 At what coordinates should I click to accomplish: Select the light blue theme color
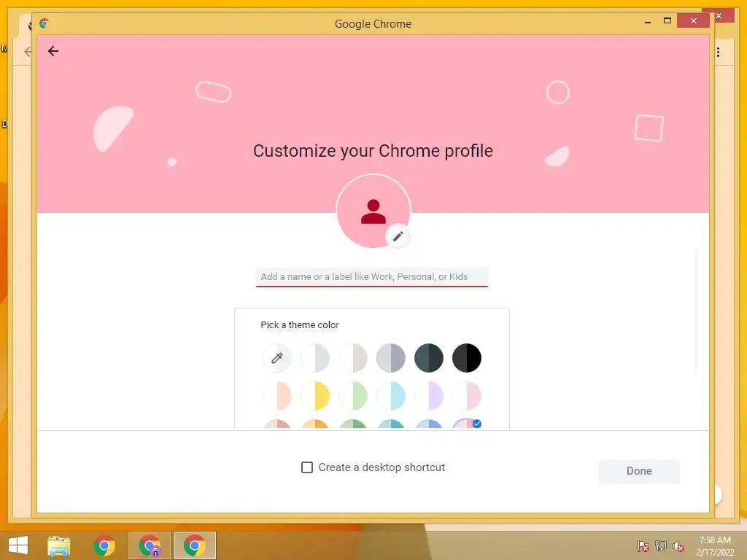[391, 396]
